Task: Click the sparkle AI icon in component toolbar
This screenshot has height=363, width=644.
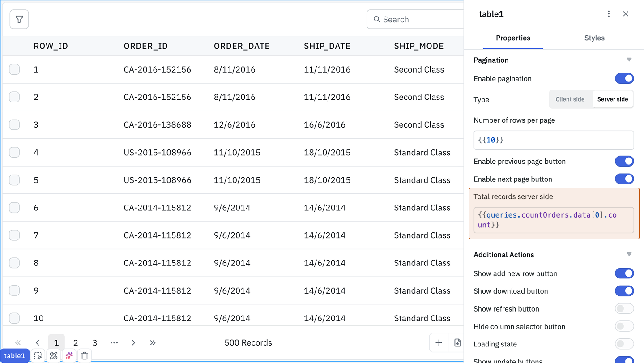Action: pyautogui.click(x=69, y=356)
